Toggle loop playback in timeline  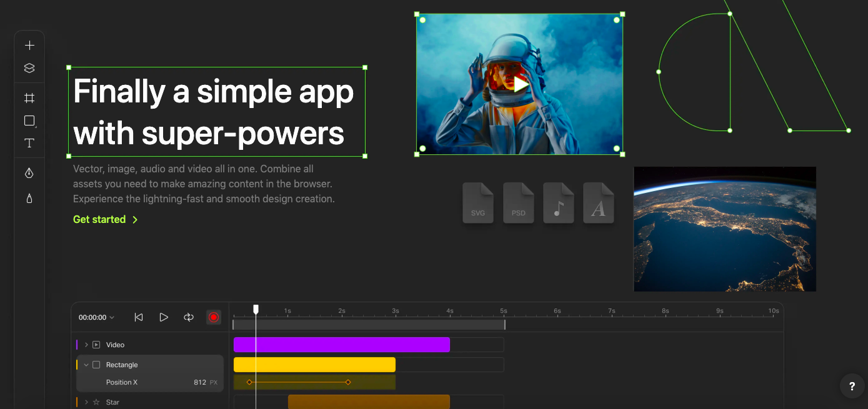189,317
